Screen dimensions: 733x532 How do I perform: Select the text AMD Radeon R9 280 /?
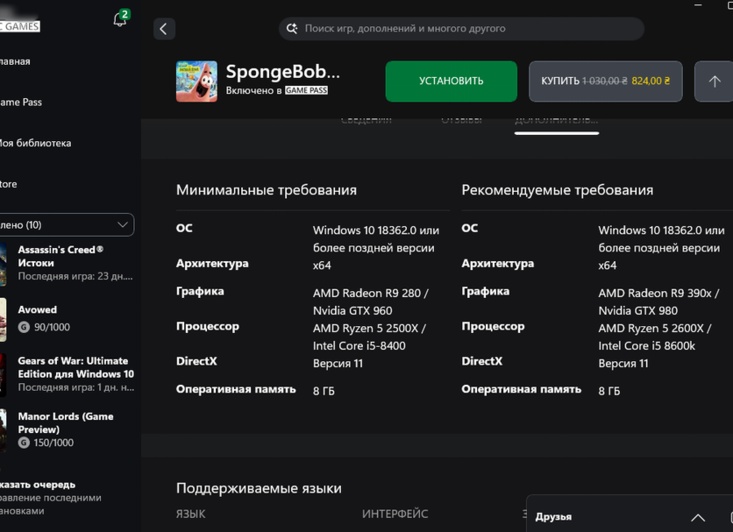(x=371, y=293)
